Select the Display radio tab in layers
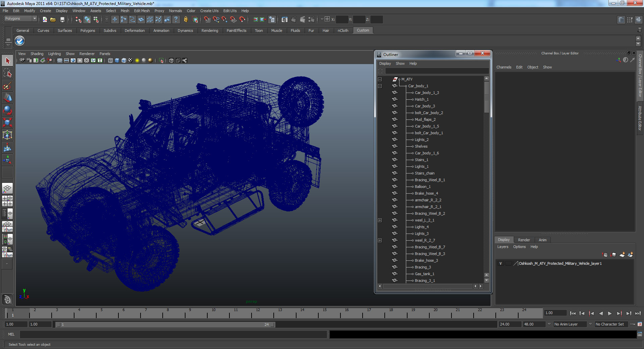 [x=503, y=240]
